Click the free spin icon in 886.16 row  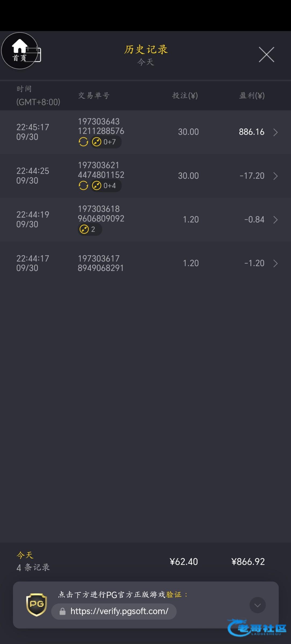point(83,142)
